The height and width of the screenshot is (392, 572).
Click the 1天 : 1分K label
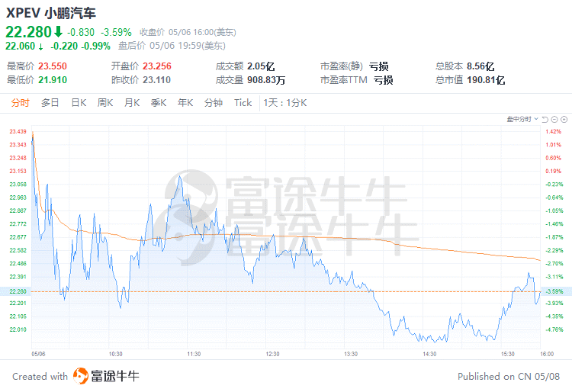tap(285, 103)
